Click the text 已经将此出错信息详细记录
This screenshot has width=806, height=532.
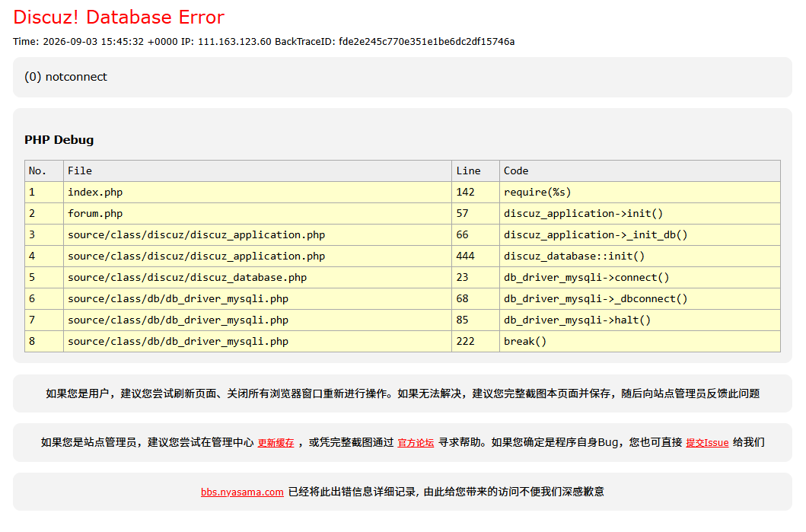(354, 492)
